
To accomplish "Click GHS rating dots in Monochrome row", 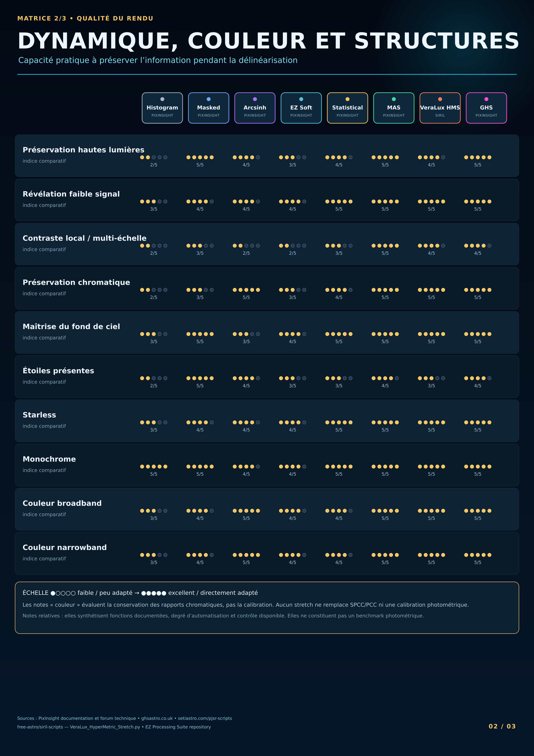I will click(478, 467).
